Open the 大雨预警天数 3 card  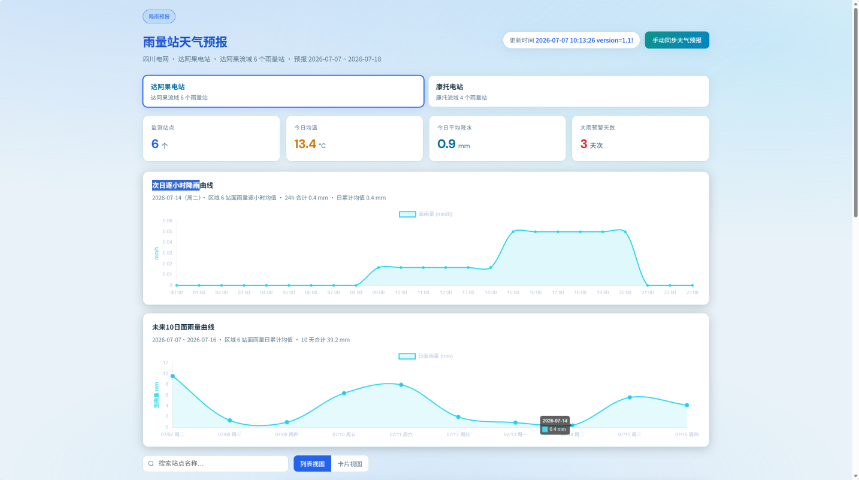pyautogui.click(x=640, y=138)
